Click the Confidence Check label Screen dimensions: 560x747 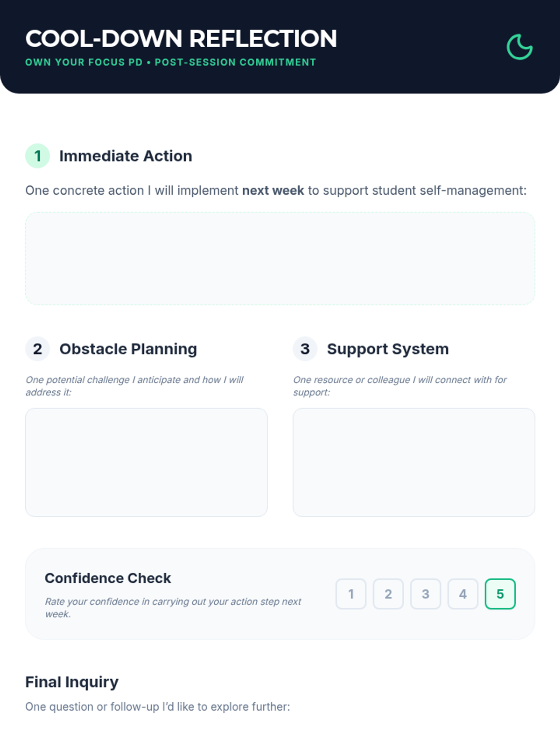coord(108,578)
